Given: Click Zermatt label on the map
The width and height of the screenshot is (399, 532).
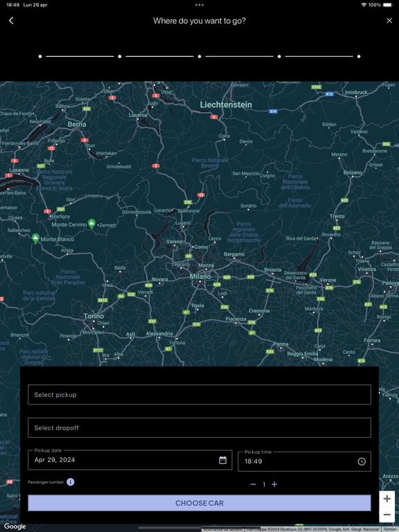Looking at the screenshot, I should coord(107,225).
